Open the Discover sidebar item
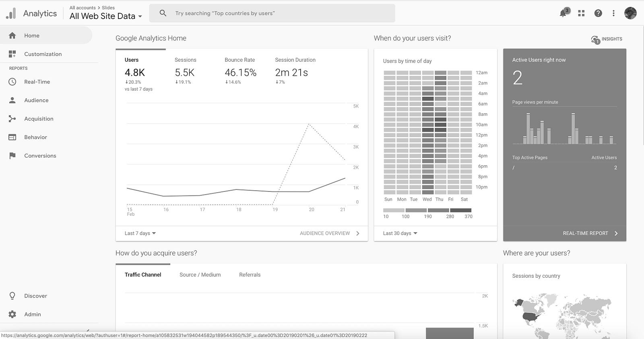The width and height of the screenshot is (644, 339). (46, 296)
